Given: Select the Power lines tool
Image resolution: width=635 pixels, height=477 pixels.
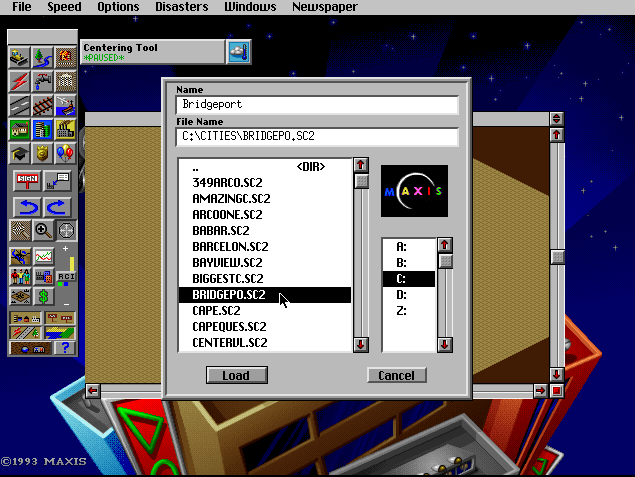Looking at the screenshot, I should click(x=19, y=81).
